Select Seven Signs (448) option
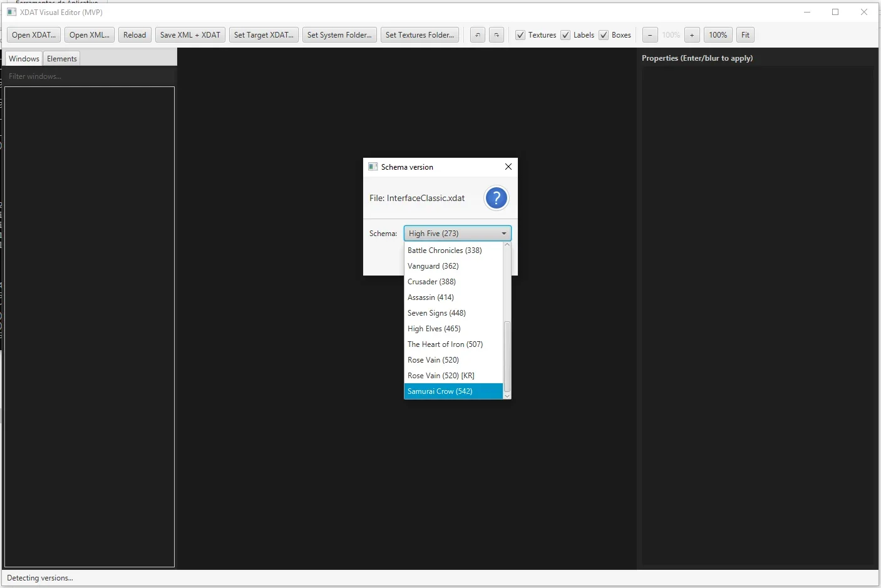This screenshot has height=588, width=881. tap(453, 313)
